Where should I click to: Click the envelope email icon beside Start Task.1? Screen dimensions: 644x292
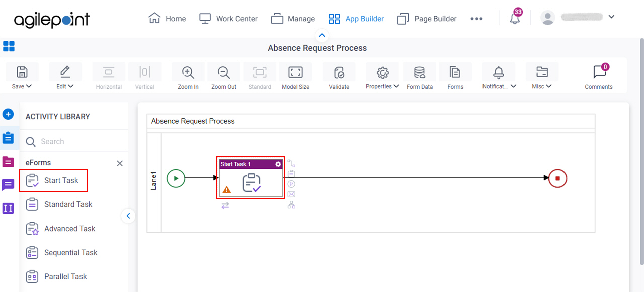pyautogui.click(x=291, y=194)
